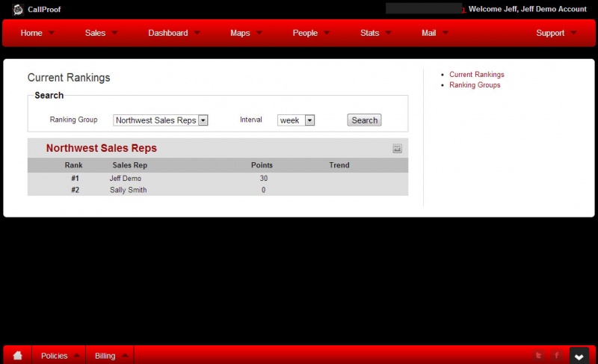Click the home icon in the footer bar
598x364 pixels.
[18, 356]
